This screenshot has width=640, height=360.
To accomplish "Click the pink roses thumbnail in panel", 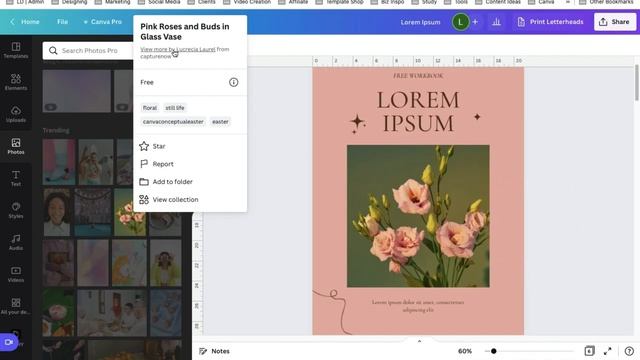I will (130, 212).
